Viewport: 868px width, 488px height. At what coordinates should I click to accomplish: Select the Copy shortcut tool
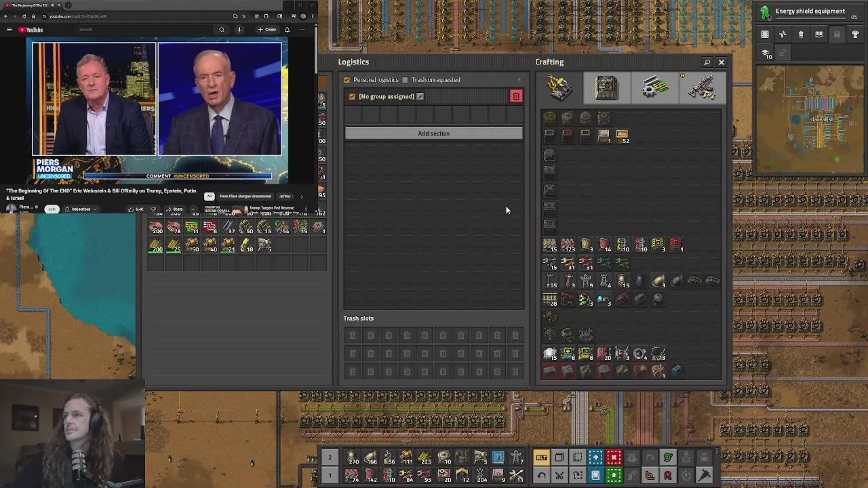point(559,457)
